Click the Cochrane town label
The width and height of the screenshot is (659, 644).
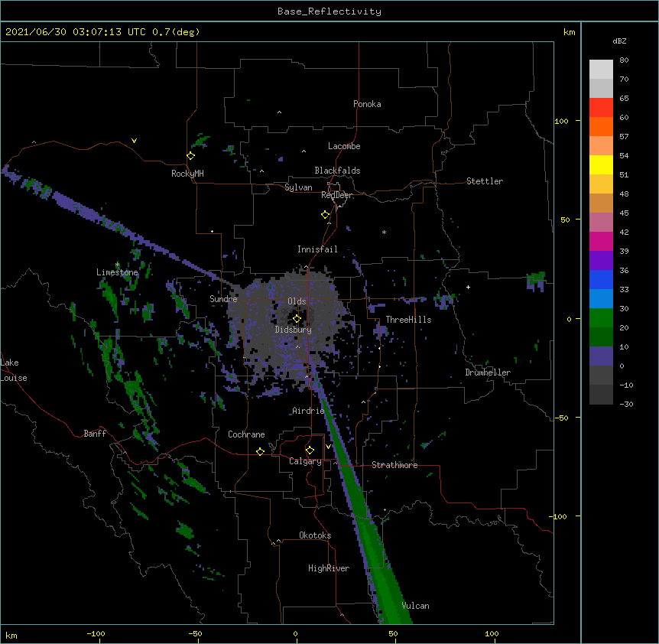[x=246, y=434]
